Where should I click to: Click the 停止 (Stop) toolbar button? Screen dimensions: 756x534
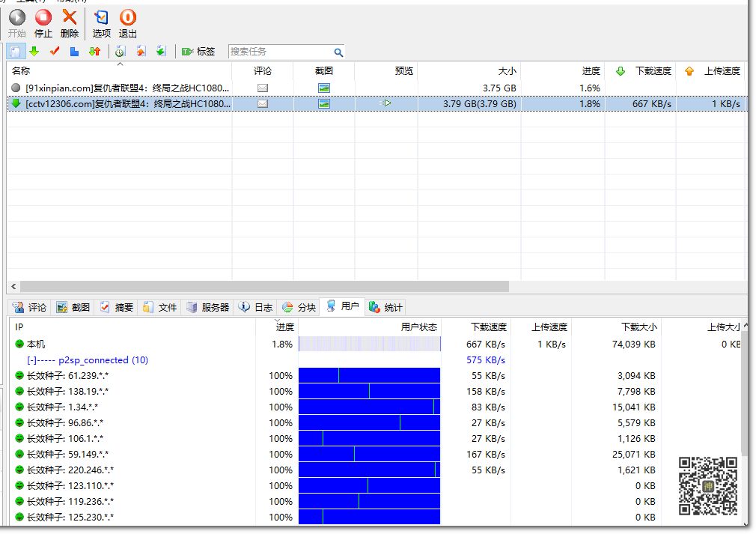[x=43, y=24]
